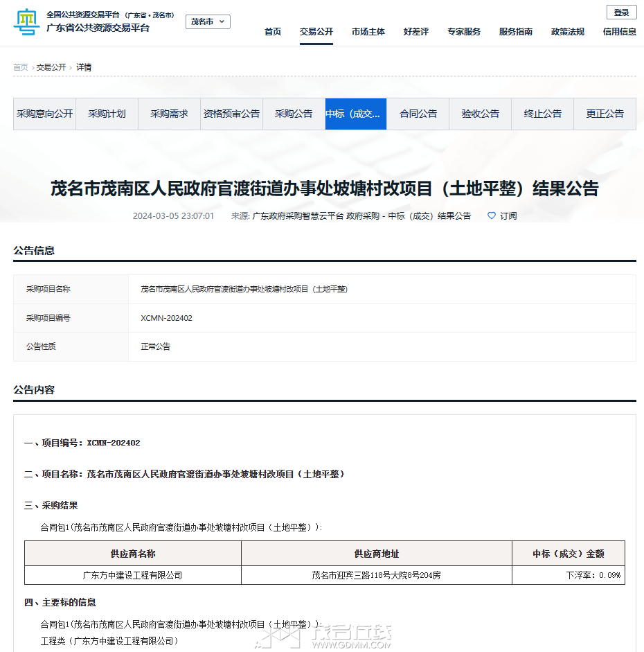Open the 茂名市 city dropdown
This screenshot has width=644, height=652.
click(x=208, y=21)
